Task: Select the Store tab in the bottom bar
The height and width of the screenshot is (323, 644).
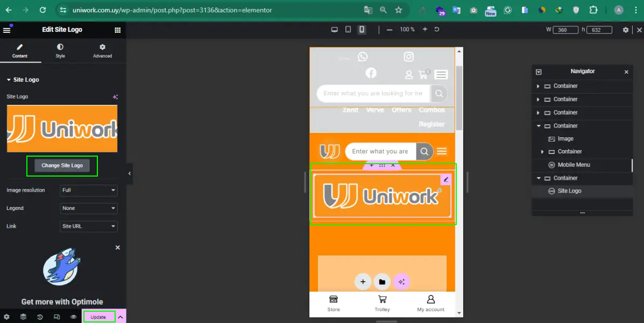Action: [334, 303]
